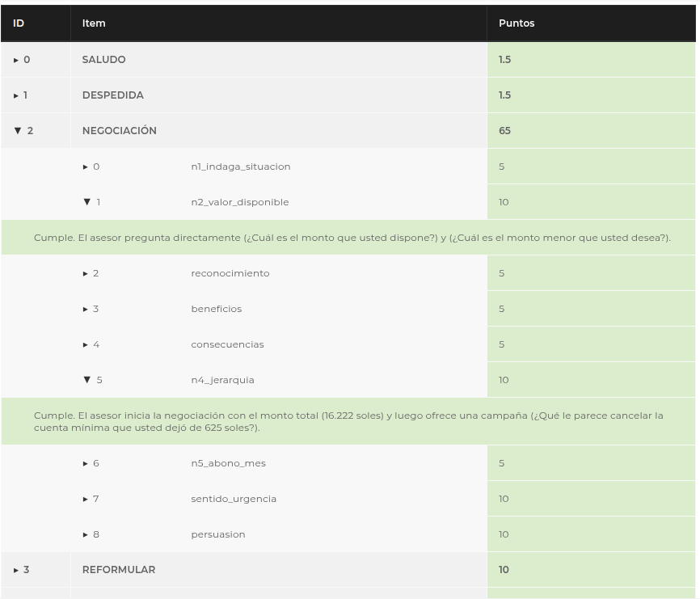Click the n2_valor_disponible explanation text

pos(352,238)
